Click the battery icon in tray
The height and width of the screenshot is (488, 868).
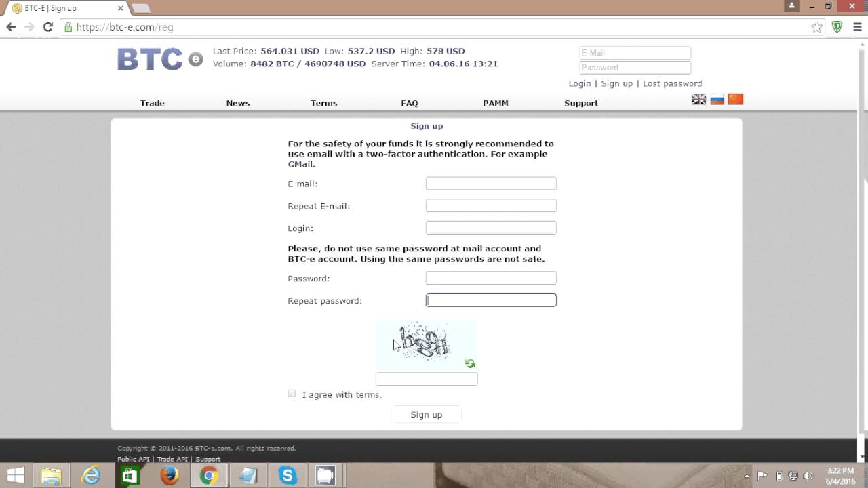[x=780, y=476]
